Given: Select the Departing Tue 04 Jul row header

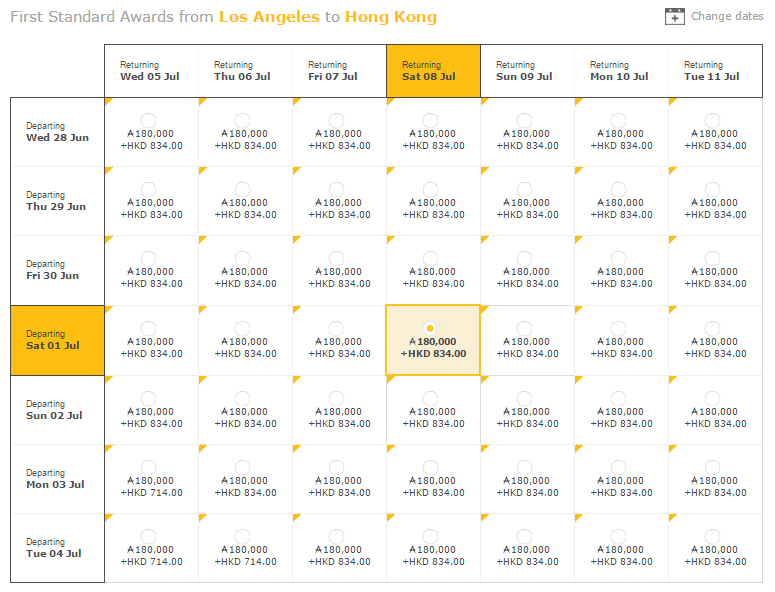Looking at the screenshot, I should click(x=57, y=548).
